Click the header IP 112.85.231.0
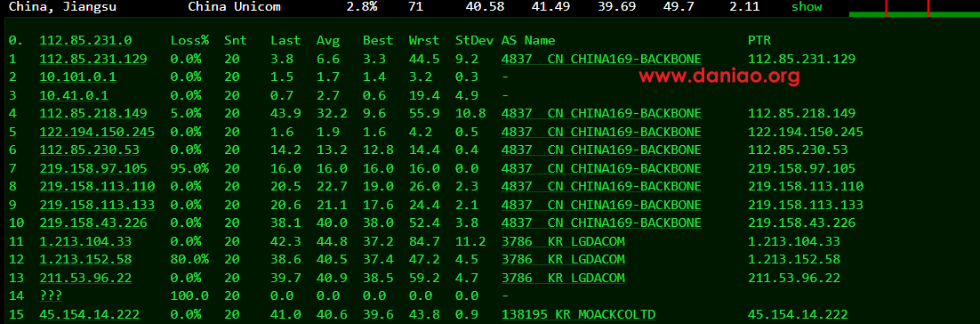This screenshot has height=324, width=980. tap(85, 40)
